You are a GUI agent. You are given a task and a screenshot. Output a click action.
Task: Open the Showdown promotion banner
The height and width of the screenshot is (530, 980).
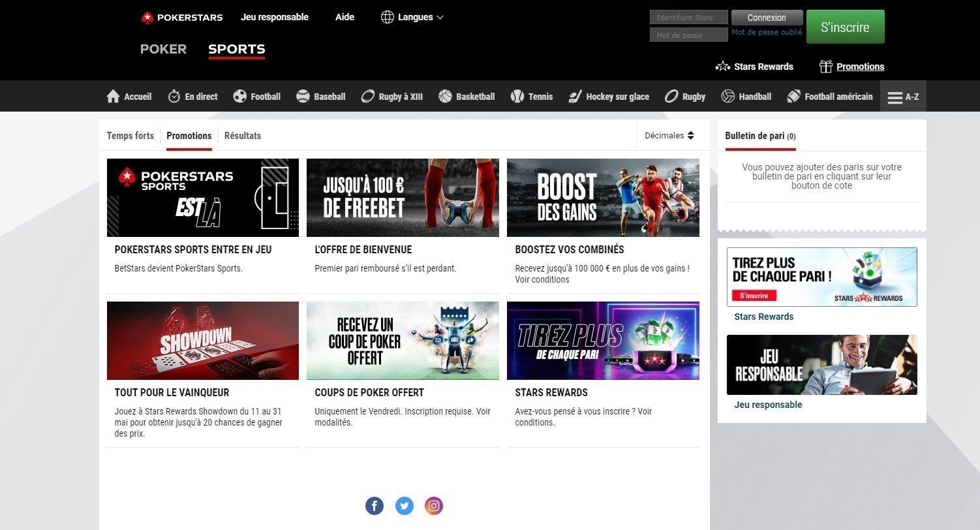(x=203, y=341)
